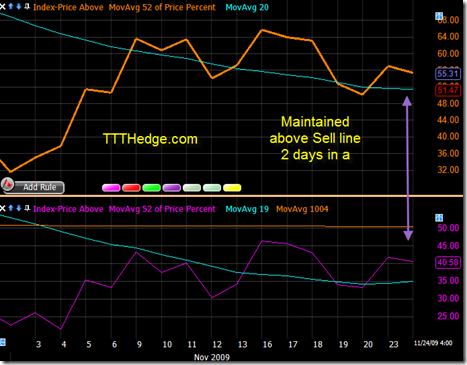Select the magenta color swatch
This screenshot has width=467, height=365.
pyautogui.click(x=111, y=188)
